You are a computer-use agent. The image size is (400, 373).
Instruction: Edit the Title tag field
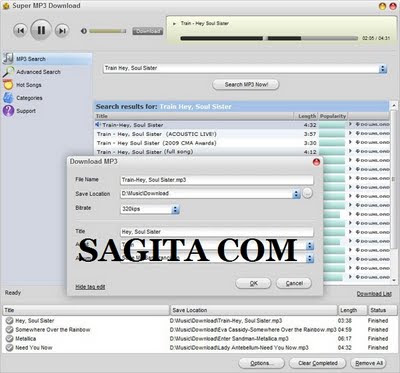217,232
